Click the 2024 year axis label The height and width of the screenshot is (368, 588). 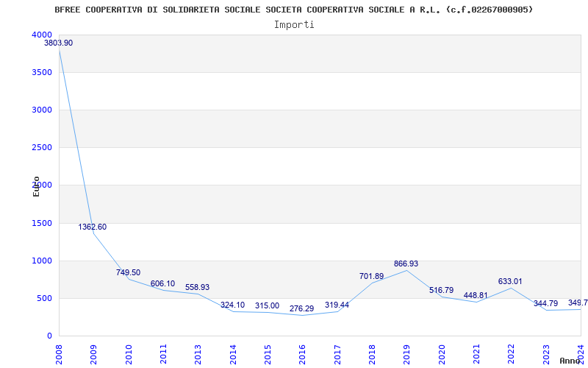coord(581,352)
